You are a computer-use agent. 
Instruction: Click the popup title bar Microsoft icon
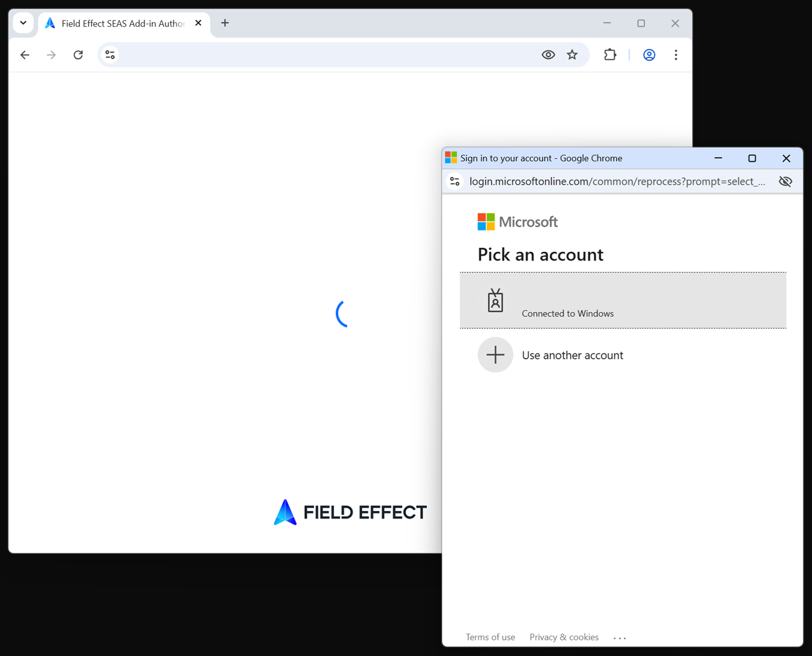click(451, 158)
